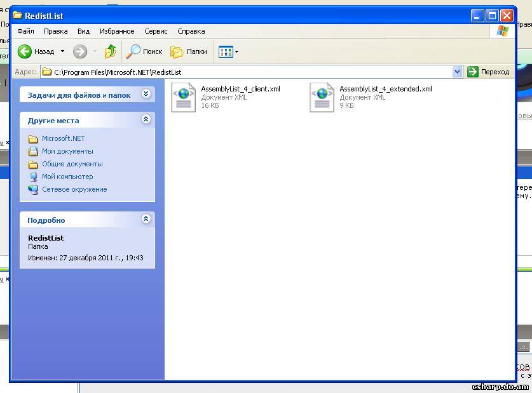532x393 pixels.
Task: Collapse the Подробно details panel
Action: pyautogui.click(x=146, y=219)
